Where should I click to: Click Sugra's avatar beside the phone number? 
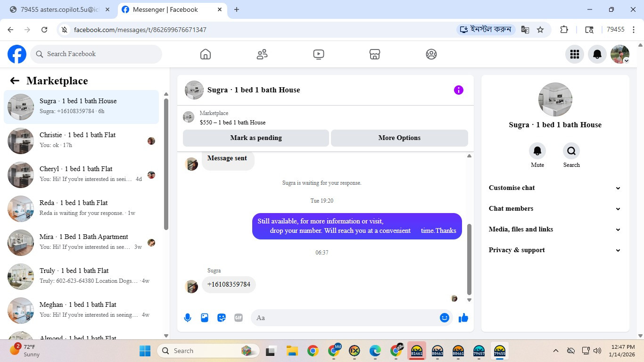tap(191, 287)
